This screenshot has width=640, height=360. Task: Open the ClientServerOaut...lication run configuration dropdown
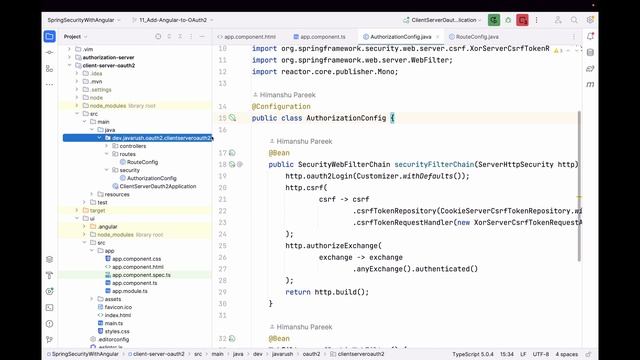[x=442, y=20]
